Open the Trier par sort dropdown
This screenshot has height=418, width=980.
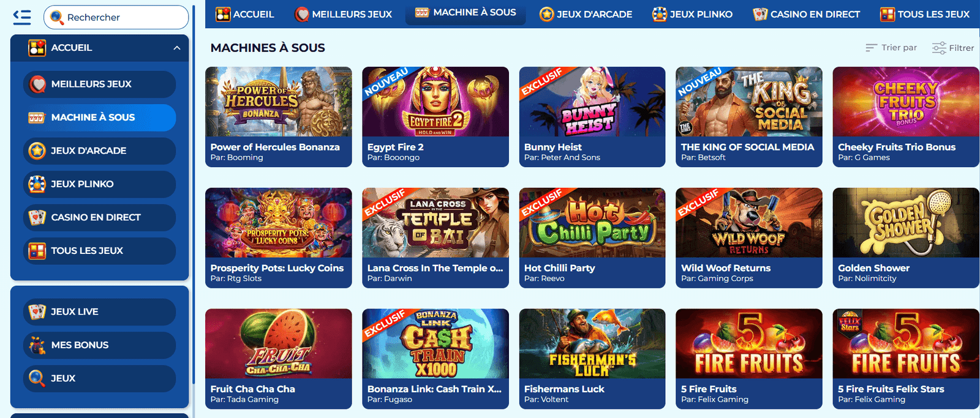(x=891, y=48)
